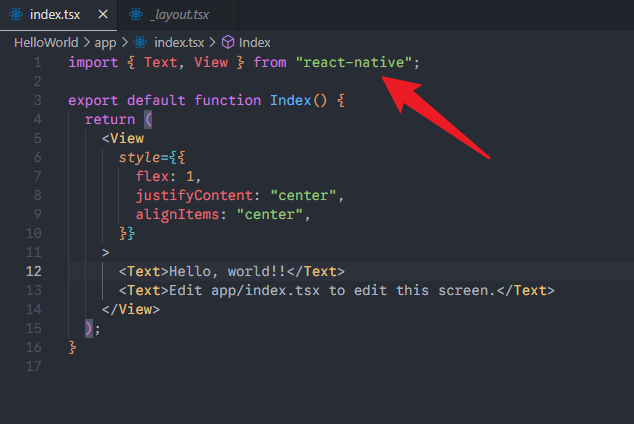Select the Index symbol breadcrumb
The width and height of the screenshot is (634, 424).
pyautogui.click(x=254, y=43)
